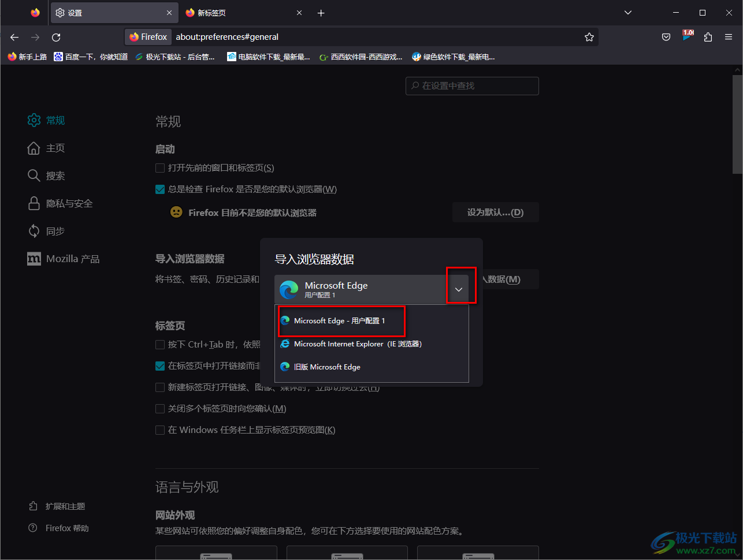
Task: Bookmark this page with the star icon
Action: tap(589, 37)
